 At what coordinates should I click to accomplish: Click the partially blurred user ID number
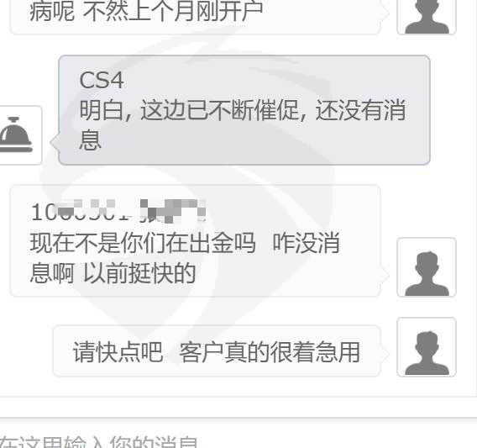tap(81, 211)
